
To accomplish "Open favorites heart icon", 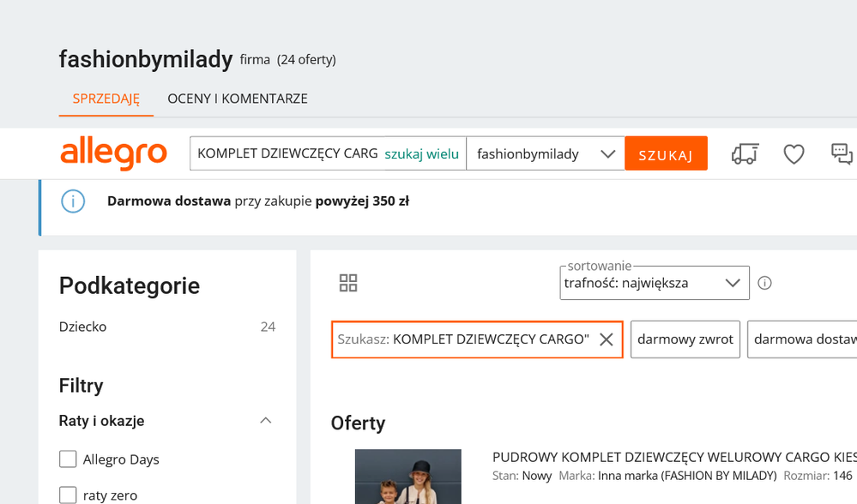I will [x=794, y=154].
